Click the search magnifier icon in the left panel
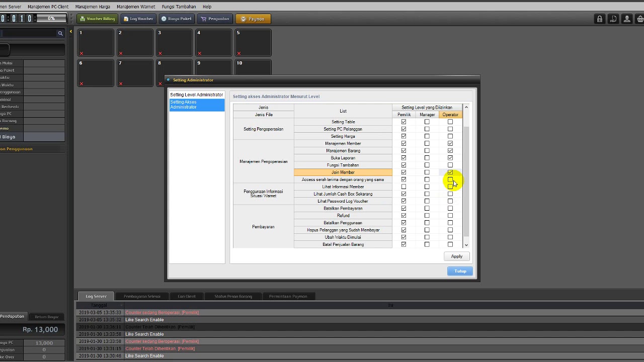 [60, 33]
